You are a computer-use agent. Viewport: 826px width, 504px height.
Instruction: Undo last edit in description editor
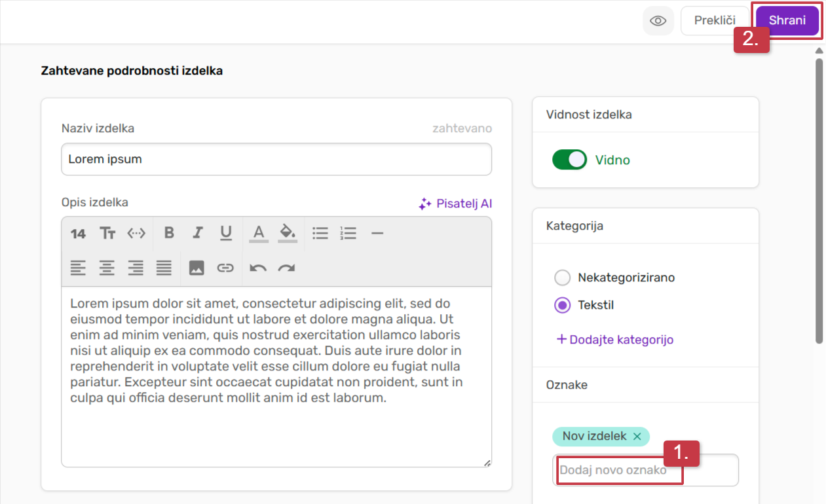pyautogui.click(x=258, y=268)
